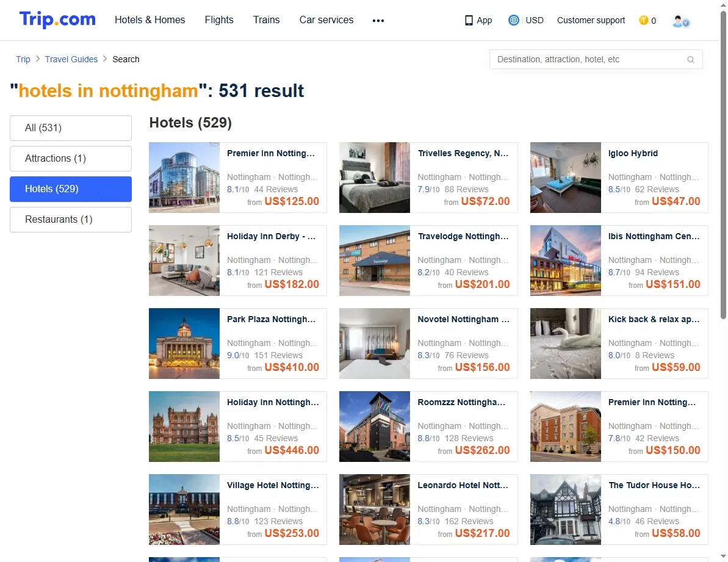Click Premier Inn Notting... title with 44 Reviews
Image resolution: width=728 pixels, height=562 pixels.
point(271,154)
